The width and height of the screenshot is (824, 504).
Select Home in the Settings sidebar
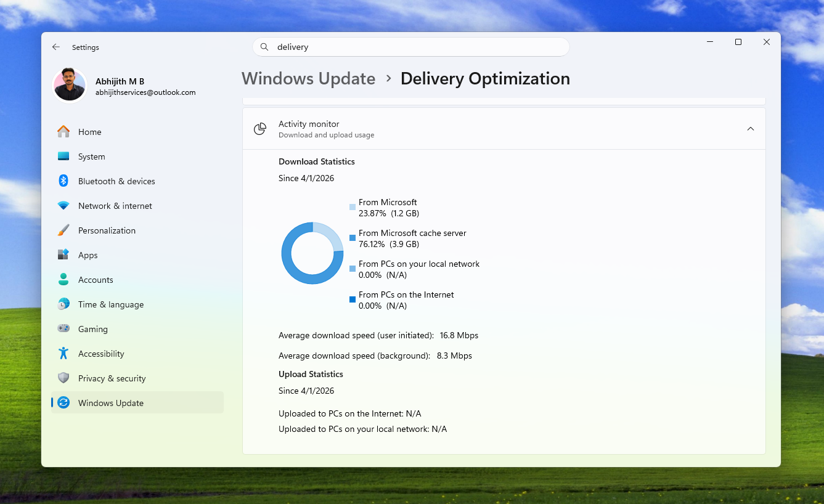tap(89, 131)
